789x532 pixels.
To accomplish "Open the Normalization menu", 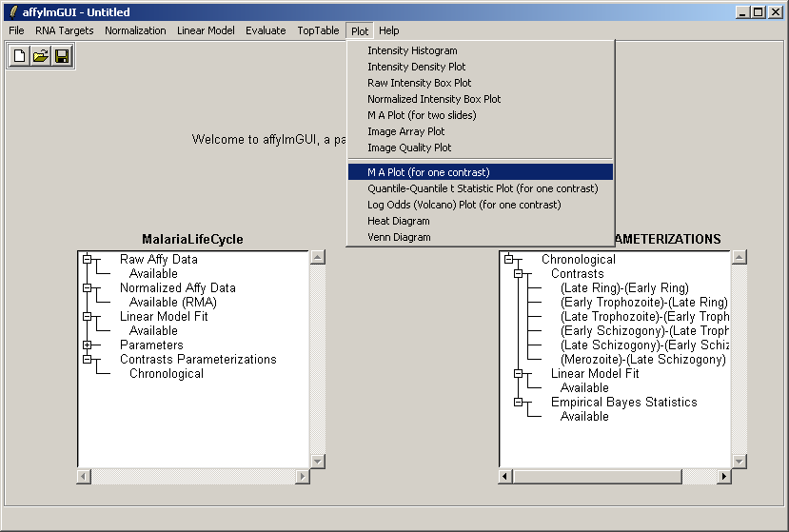I will coord(135,30).
